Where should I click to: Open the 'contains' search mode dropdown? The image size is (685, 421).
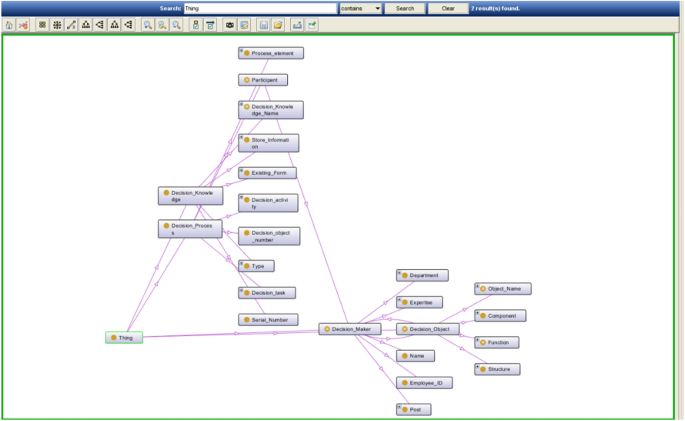click(360, 8)
